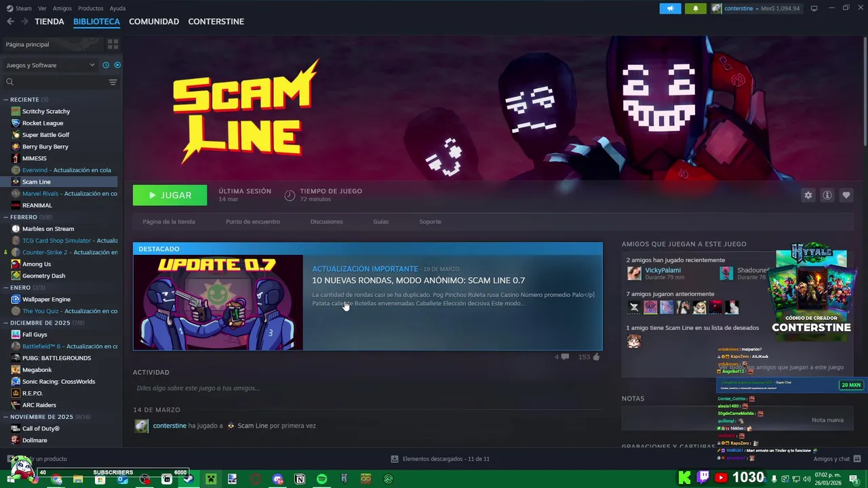This screenshot has height=488, width=868.
Task: Open Juegos y Software dropdown
Action: coord(50,65)
